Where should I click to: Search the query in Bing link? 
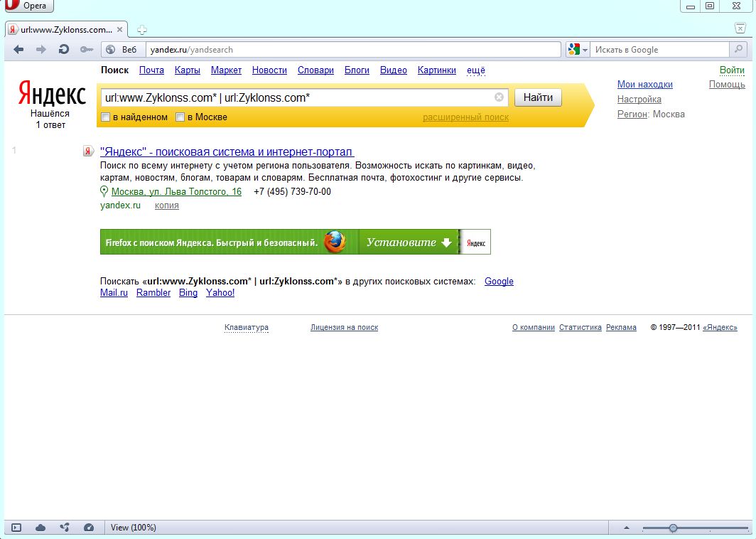click(188, 293)
